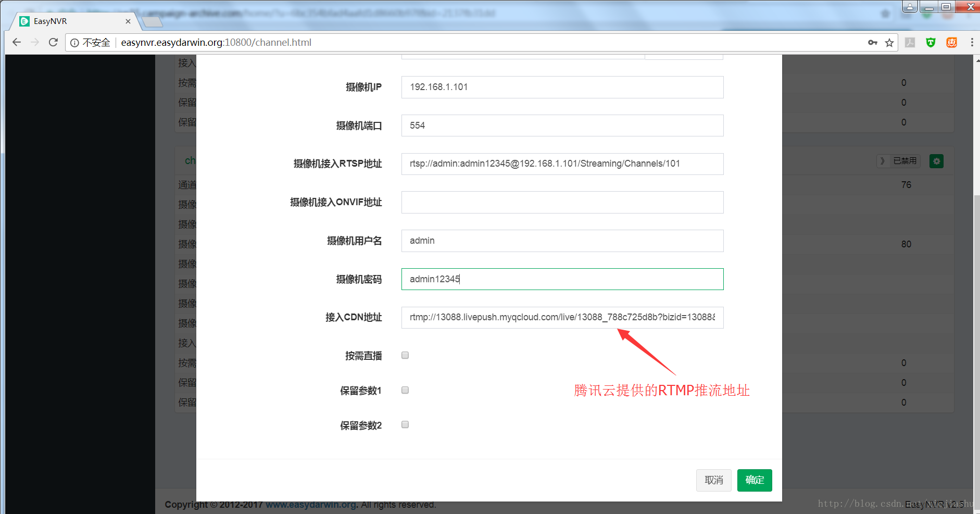Toggle the 保留参数1 checkbox
Image resolution: width=980 pixels, height=514 pixels.
click(405, 390)
